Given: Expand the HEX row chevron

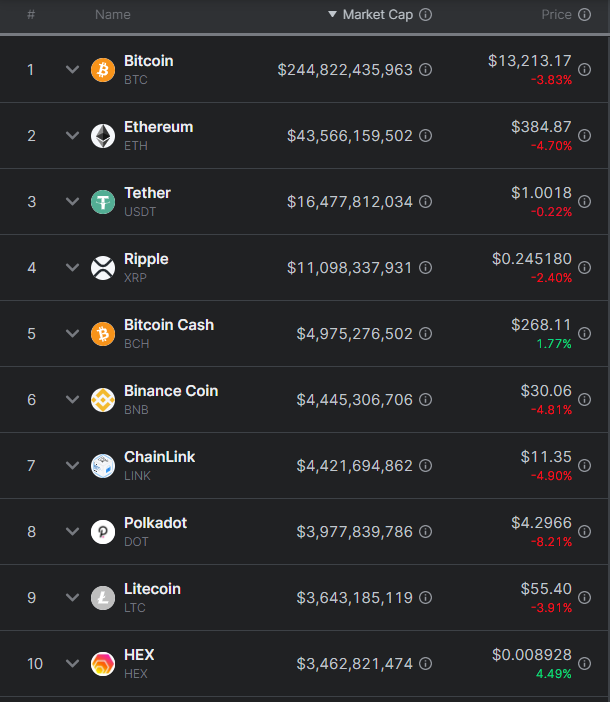Looking at the screenshot, I should click(x=73, y=664).
